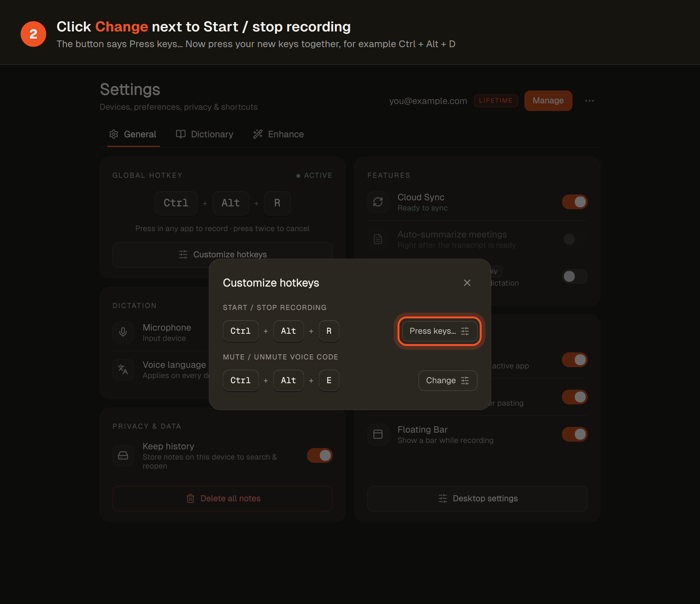Viewport: 700px width, 604px height.
Task: Click the ACTIVE status label
Action: click(314, 175)
